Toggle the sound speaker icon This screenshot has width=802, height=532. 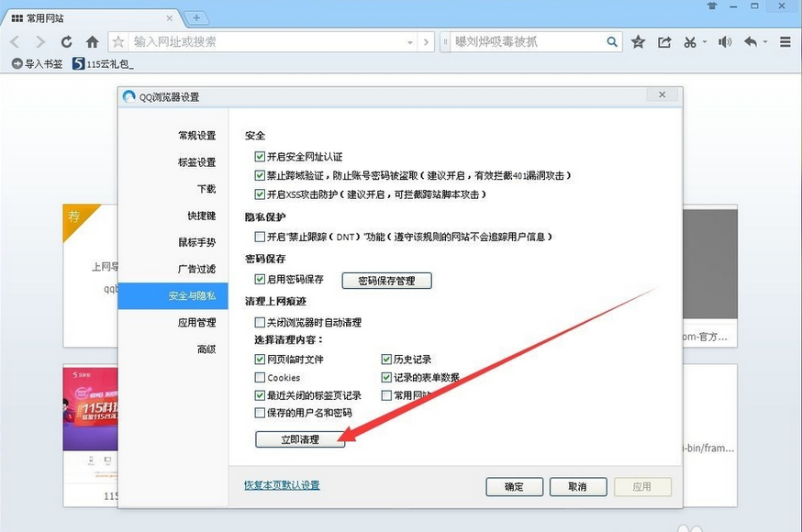point(725,42)
